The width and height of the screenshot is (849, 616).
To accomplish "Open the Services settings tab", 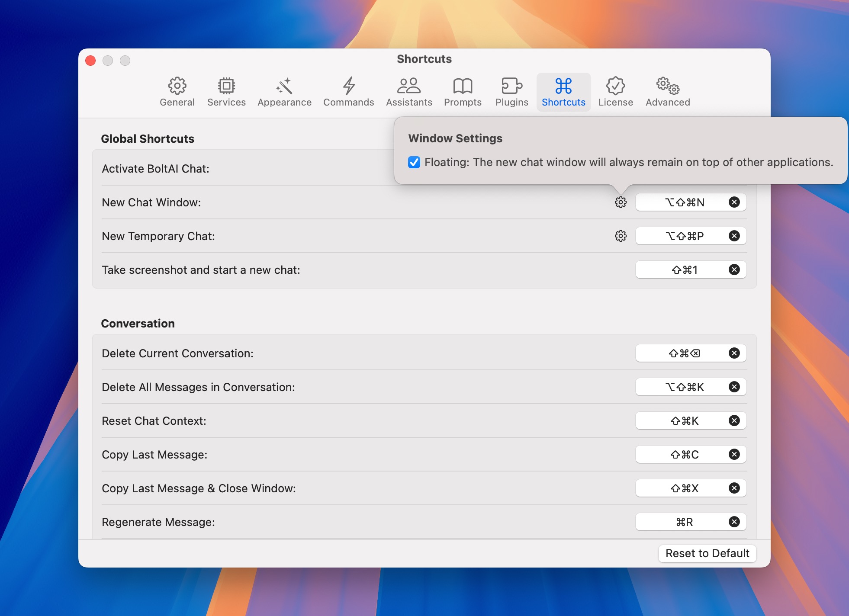I will click(226, 92).
